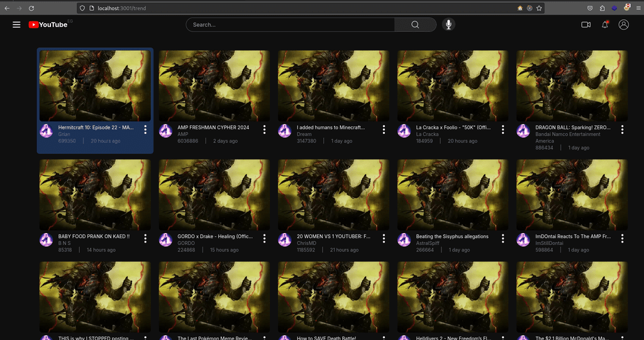Open options for ImDOntai Reacts To The AMP
Screen dimensions: 644x340
[622, 239]
